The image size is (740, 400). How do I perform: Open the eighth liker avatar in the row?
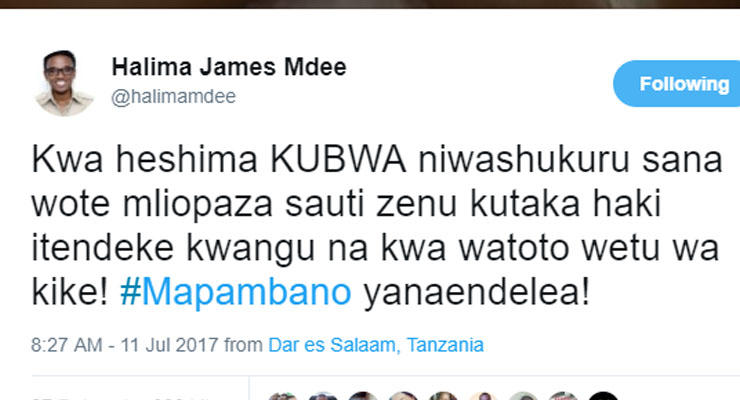(x=563, y=396)
